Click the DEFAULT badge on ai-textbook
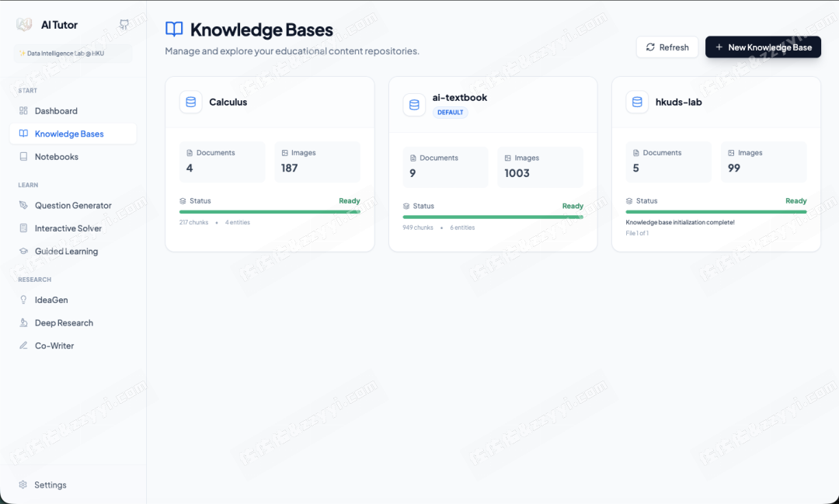 (450, 113)
